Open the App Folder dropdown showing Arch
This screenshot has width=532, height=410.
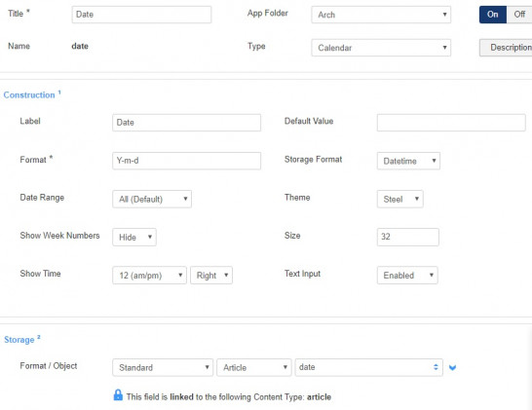tap(381, 15)
